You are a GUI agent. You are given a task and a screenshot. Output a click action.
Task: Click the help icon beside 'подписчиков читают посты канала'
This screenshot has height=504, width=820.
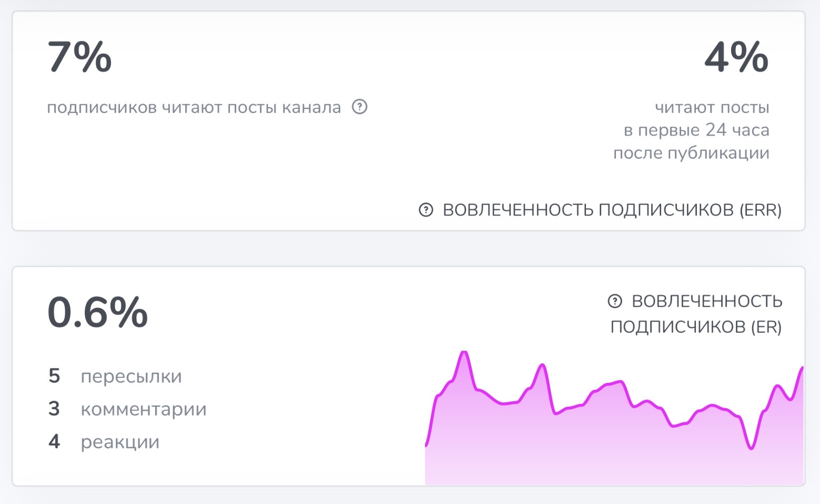(x=360, y=107)
